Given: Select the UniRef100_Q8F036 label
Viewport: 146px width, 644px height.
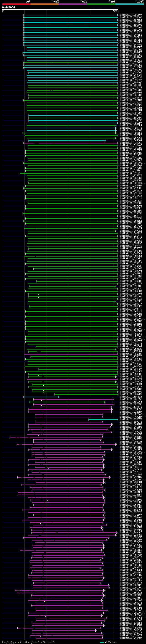Looking at the screenshot, I should click(x=131, y=85).
